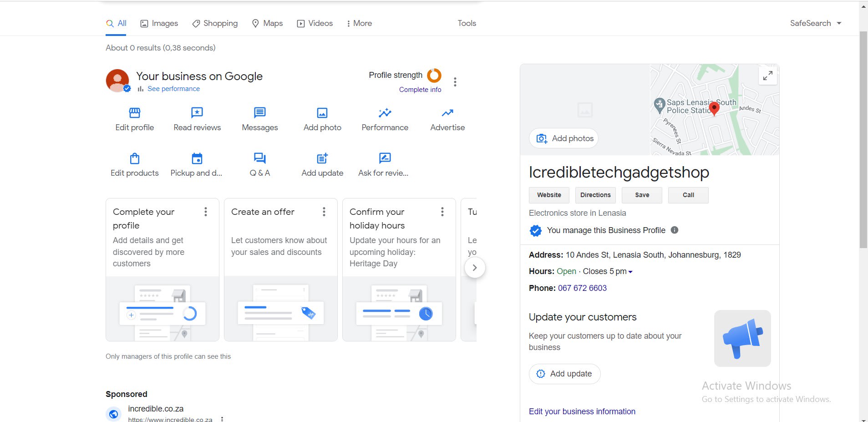
Task: Click the megaphone illustration
Action: [x=742, y=338]
